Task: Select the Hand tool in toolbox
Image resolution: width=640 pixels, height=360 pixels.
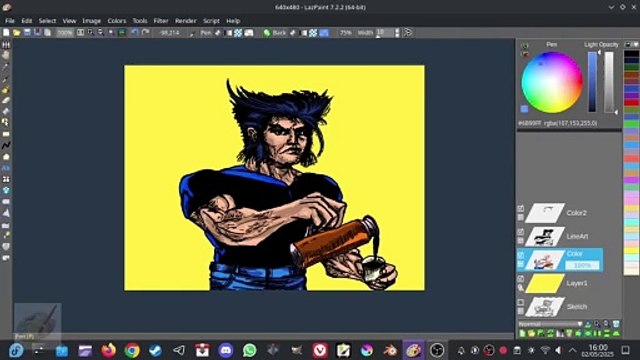Action: click(6, 55)
